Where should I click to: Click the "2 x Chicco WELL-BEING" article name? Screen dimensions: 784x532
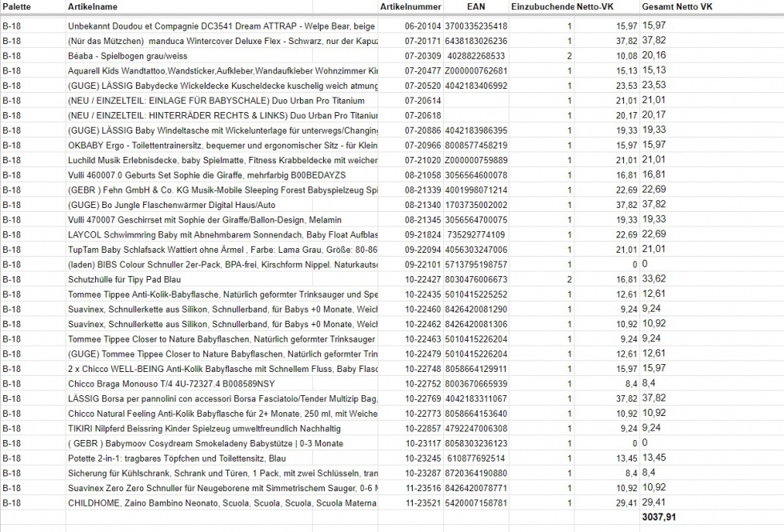click(223, 369)
